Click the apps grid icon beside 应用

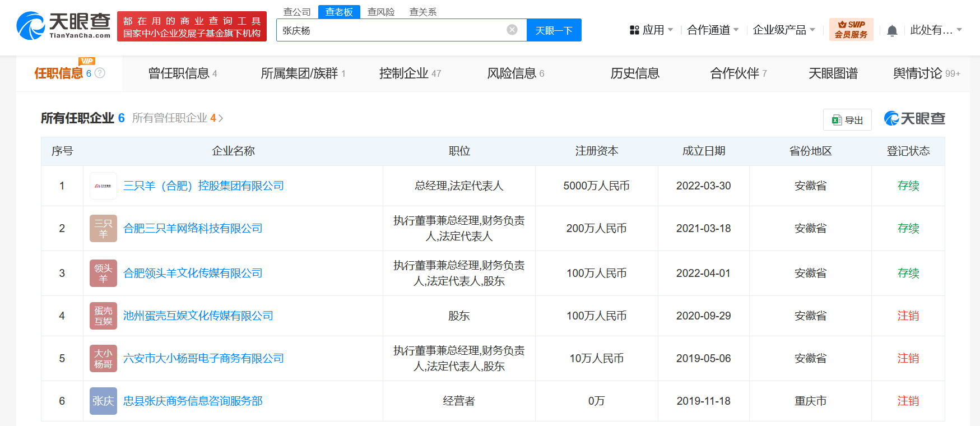[634, 30]
